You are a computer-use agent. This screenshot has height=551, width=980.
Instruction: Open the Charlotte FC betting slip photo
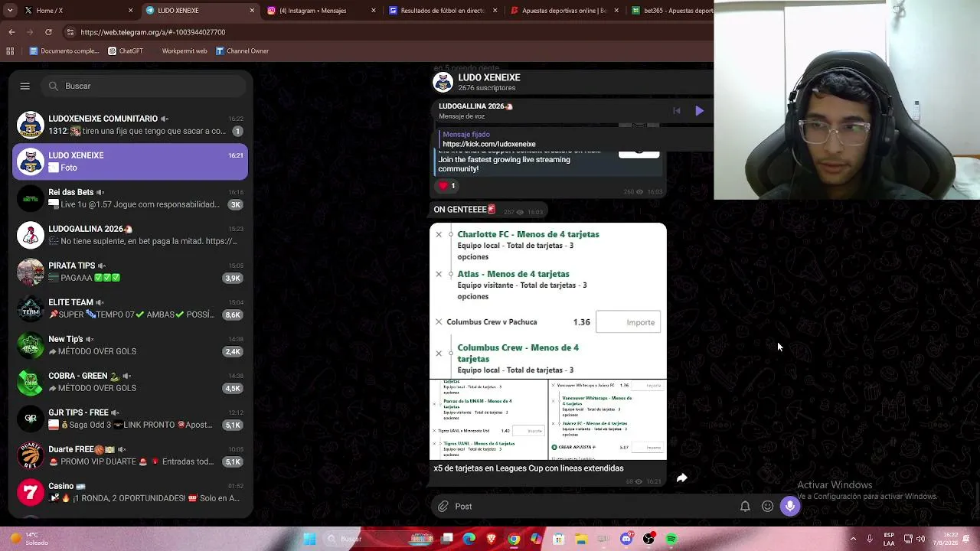(x=548, y=301)
